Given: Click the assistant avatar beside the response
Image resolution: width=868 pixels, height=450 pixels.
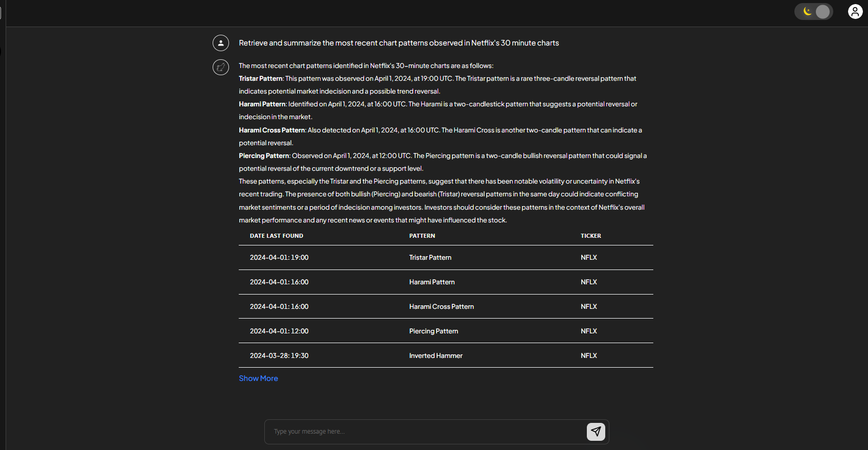Looking at the screenshot, I should click(x=221, y=67).
